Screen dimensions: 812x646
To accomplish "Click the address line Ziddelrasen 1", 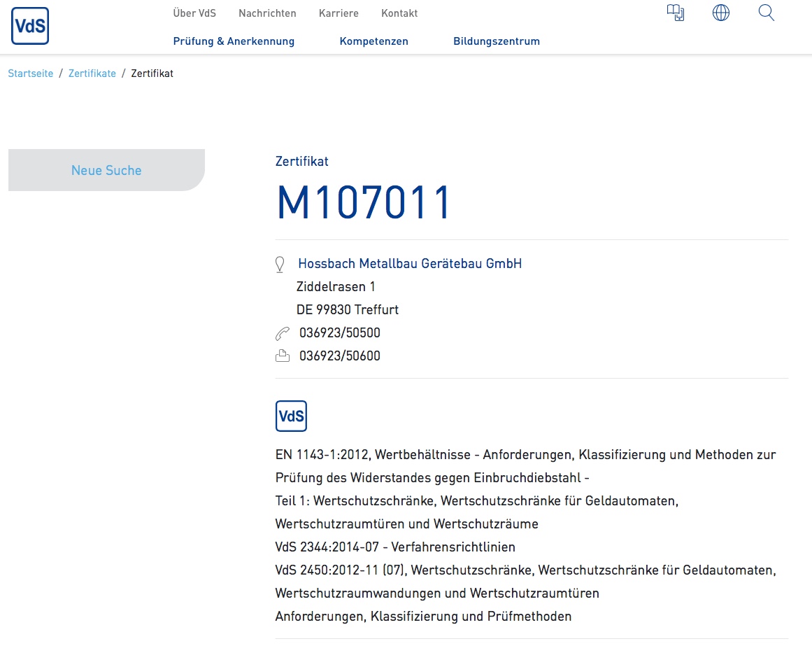I will pyautogui.click(x=336, y=287).
